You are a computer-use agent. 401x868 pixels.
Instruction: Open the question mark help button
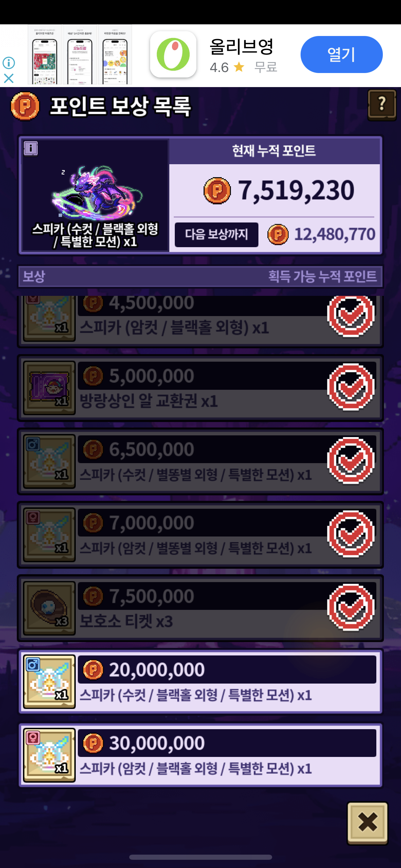pos(382,105)
